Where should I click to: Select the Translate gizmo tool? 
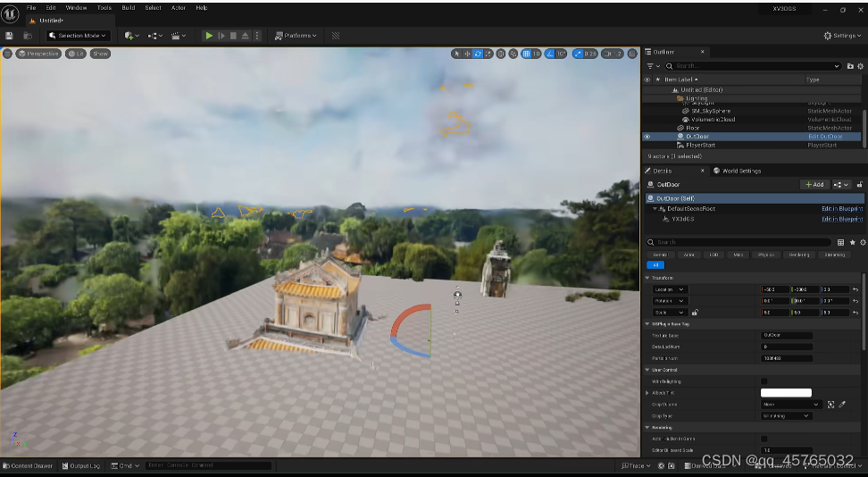click(467, 54)
